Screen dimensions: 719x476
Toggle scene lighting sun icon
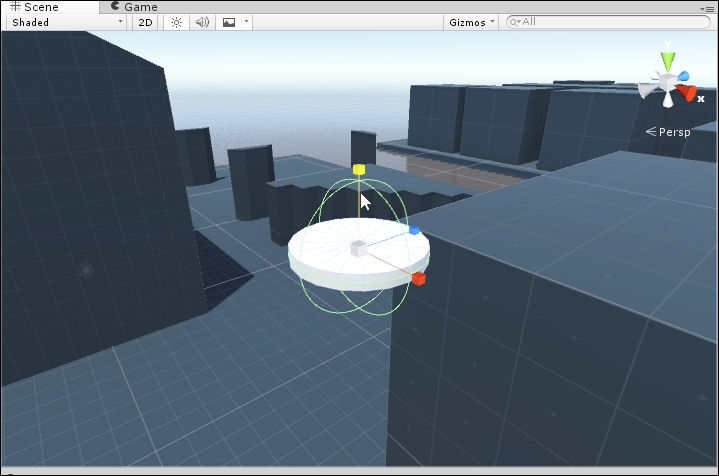pyautogui.click(x=176, y=22)
